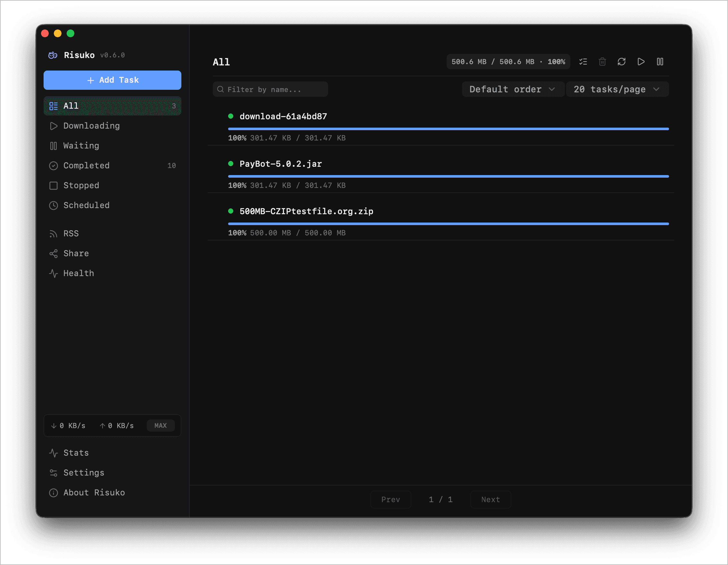Viewport: 728px width, 565px height.
Task: Click the Filter by name input field
Action: coord(270,89)
